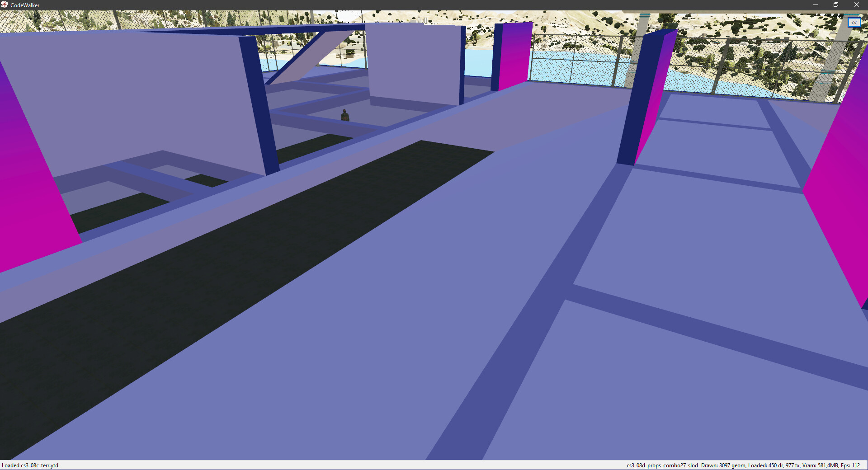The width and height of the screenshot is (868, 470).
Task: Click the CodeWalker app icon in title bar
Action: point(5,5)
